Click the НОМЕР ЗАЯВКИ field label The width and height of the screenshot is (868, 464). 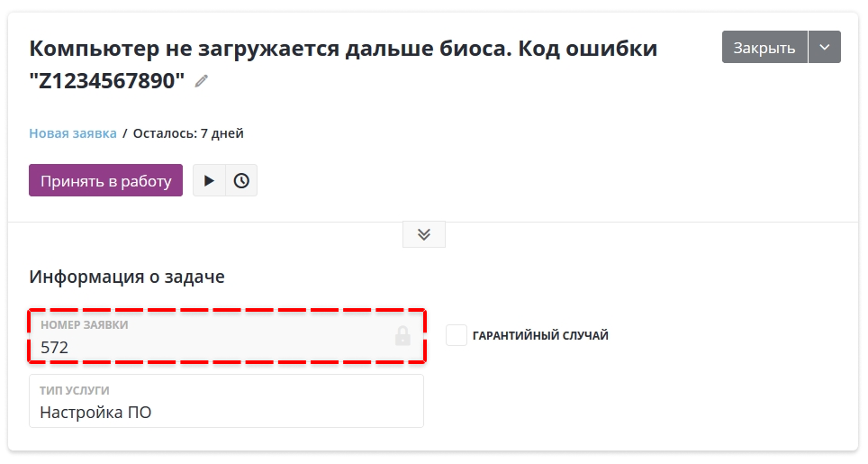(x=84, y=325)
